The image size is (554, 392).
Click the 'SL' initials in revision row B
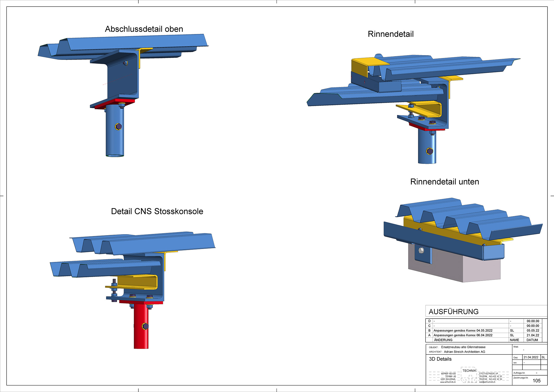point(512,331)
